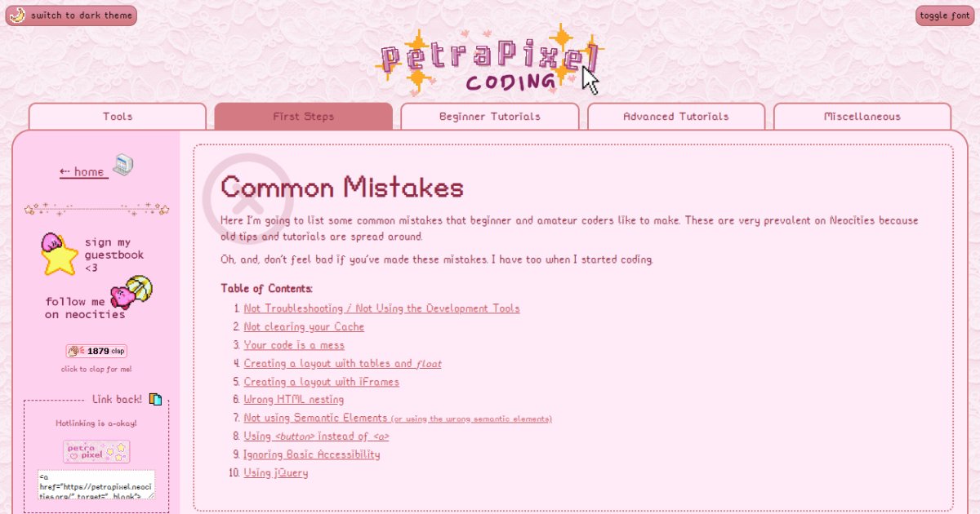980x514 pixels.
Task: Open the Beginner Tutorials tab
Action: (490, 117)
